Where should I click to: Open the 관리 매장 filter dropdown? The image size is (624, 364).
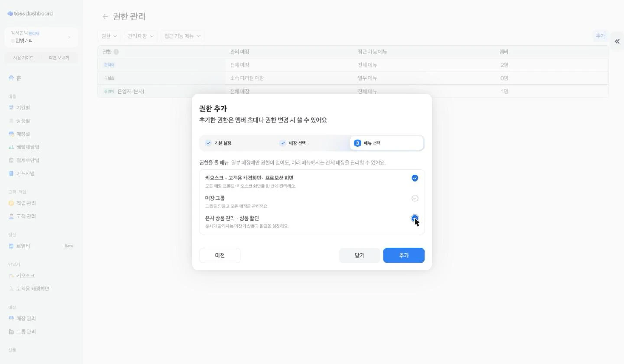[x=140, y=36]
